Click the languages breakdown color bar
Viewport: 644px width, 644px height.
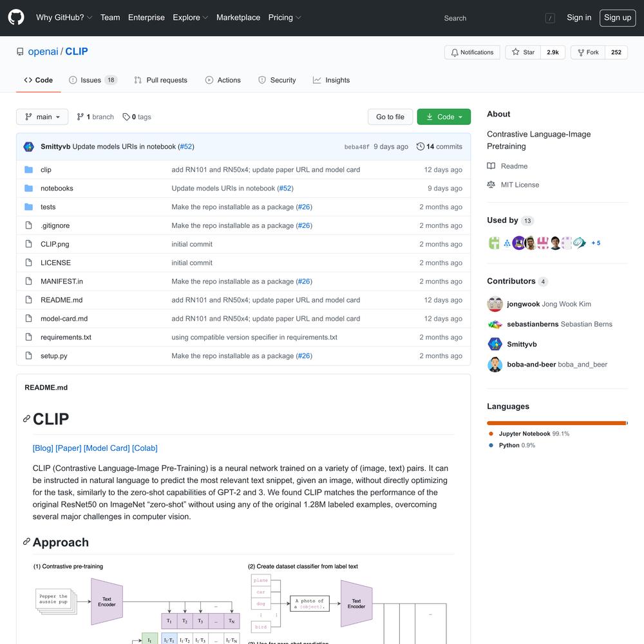pos(557,423)
